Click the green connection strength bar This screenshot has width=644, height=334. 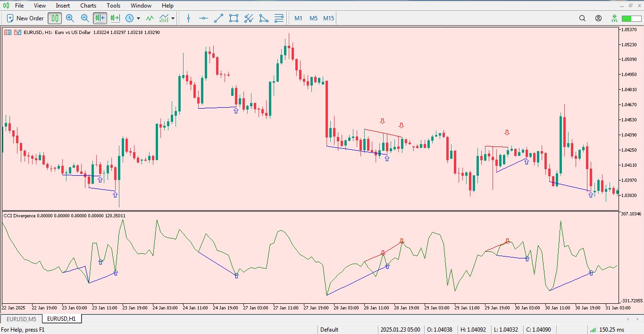(631, 18)
